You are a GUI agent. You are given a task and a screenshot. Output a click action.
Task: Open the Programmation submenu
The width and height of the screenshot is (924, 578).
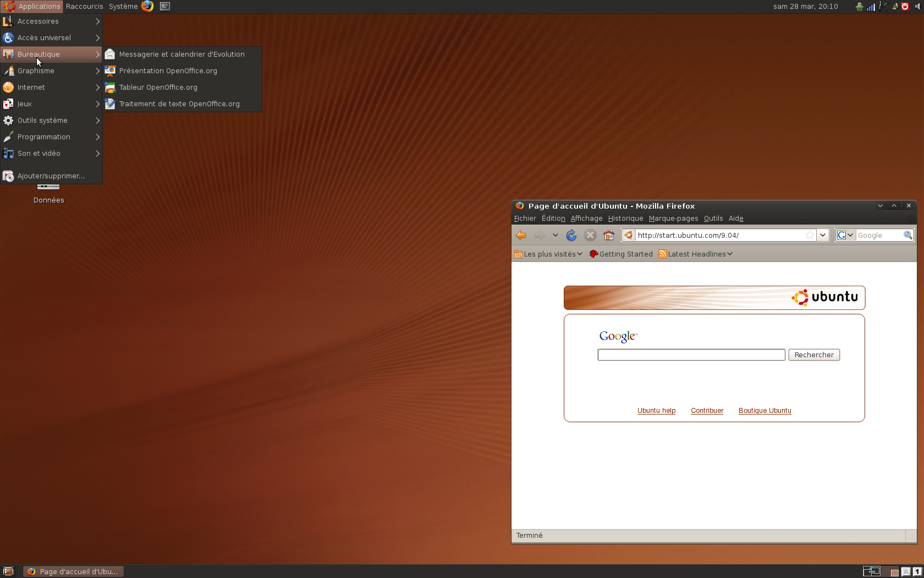(x=51, y=137)
